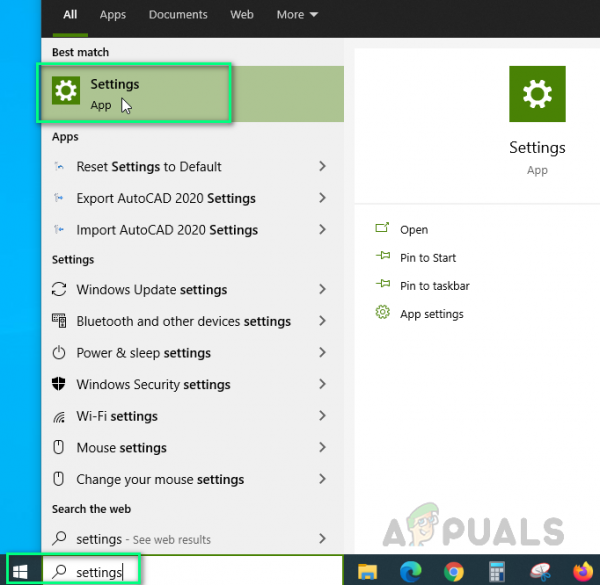
Task: Select 'Change your mouse settings' result text
Action: coord(160,479)
